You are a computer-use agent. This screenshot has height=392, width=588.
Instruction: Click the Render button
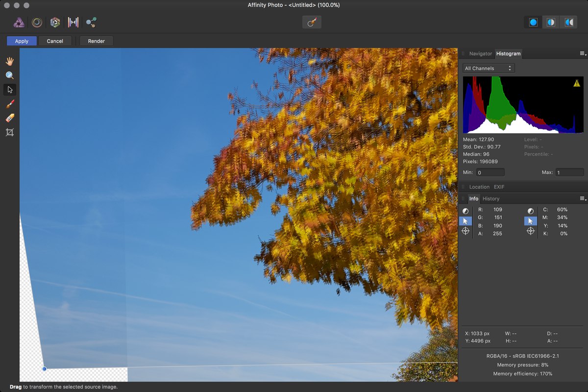click(x=97, y=41)
